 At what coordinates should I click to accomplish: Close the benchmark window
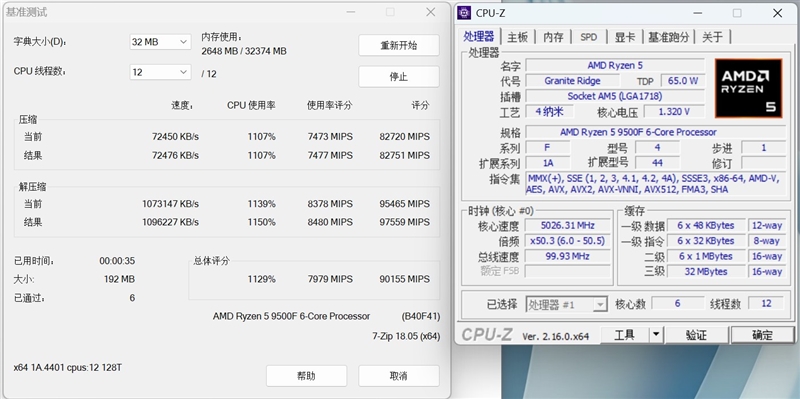coord(431,12)
